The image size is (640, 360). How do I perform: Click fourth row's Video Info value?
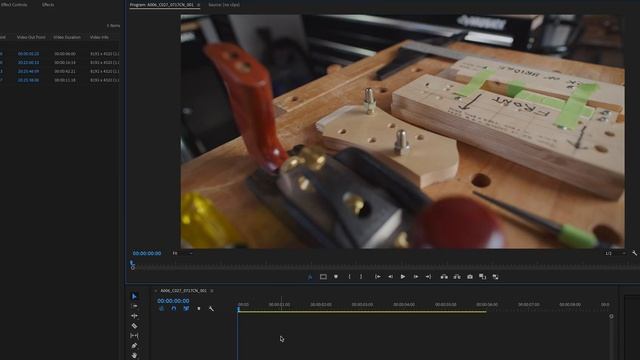[104, 80]
